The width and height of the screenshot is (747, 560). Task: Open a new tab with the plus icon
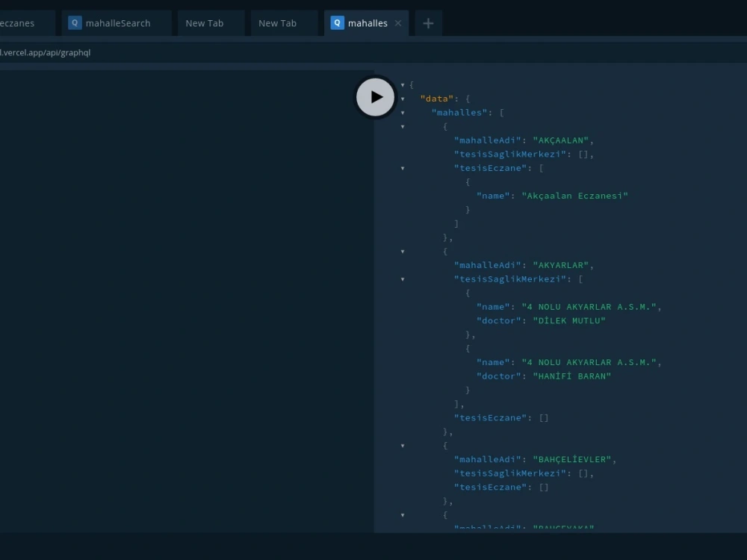428,23
